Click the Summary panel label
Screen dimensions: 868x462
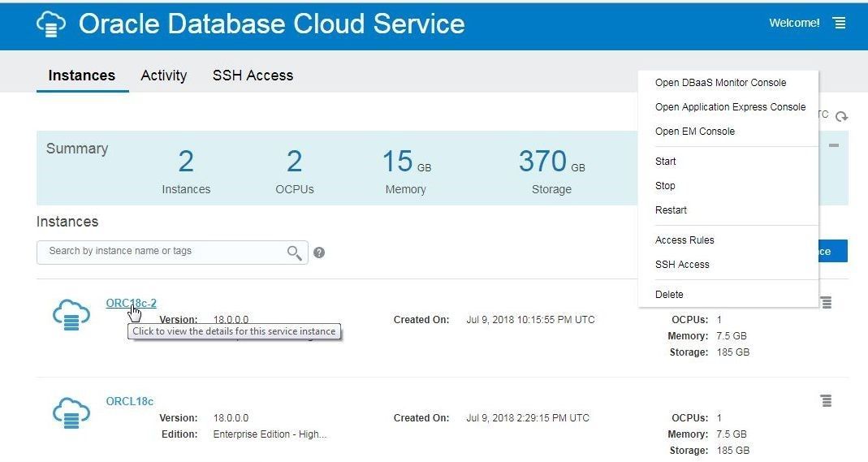click(77, 149)
